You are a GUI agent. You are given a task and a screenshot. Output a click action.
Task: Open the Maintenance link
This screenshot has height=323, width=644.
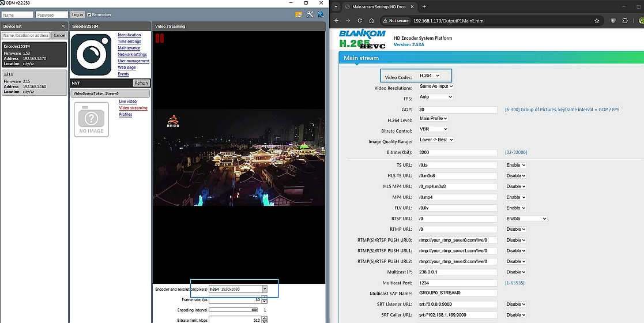tap(129, 48)
